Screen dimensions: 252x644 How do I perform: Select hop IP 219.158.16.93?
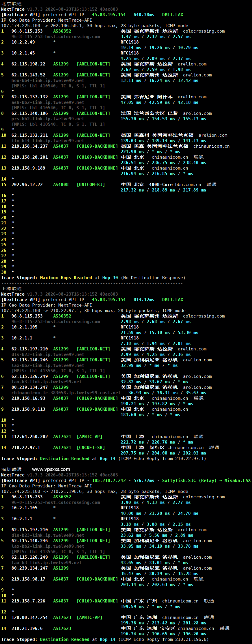(28, 398)
